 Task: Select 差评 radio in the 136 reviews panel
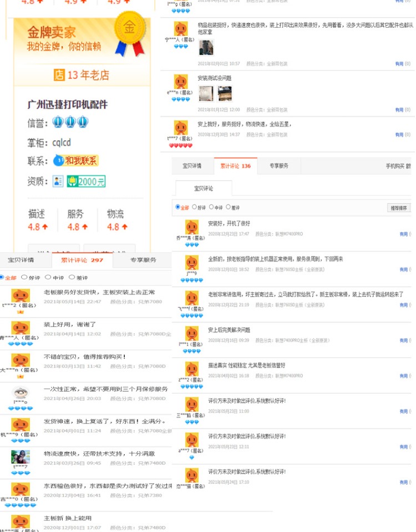tap(228, 207)
